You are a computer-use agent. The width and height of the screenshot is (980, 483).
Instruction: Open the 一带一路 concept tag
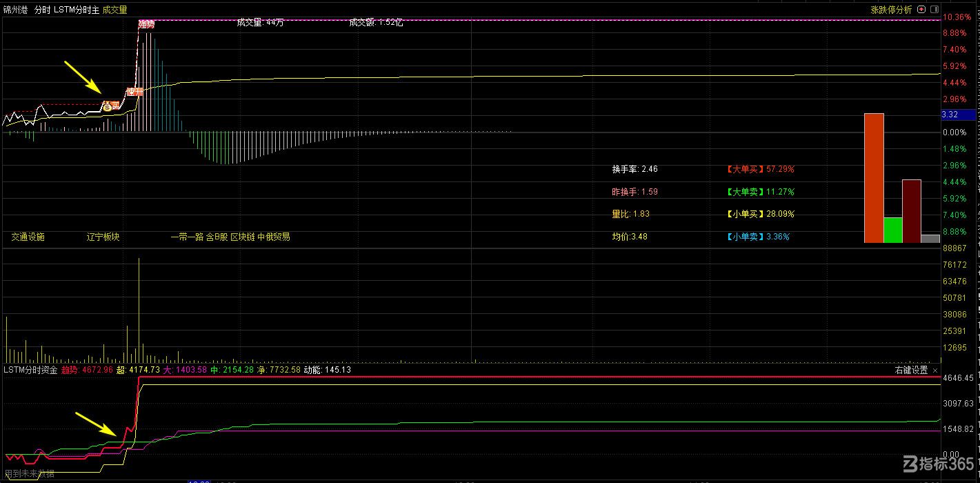187,237
